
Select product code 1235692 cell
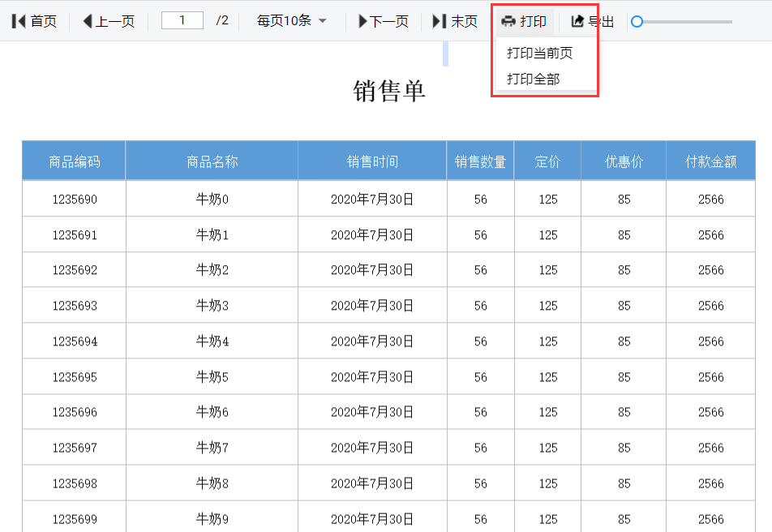point(75,270)
